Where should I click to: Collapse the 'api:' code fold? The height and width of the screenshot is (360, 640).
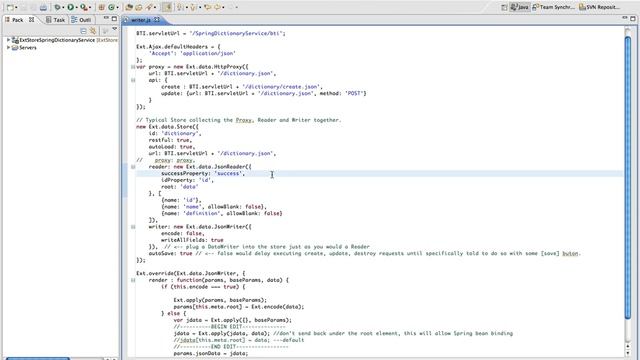pyautogui.click(x=133, y=80)
